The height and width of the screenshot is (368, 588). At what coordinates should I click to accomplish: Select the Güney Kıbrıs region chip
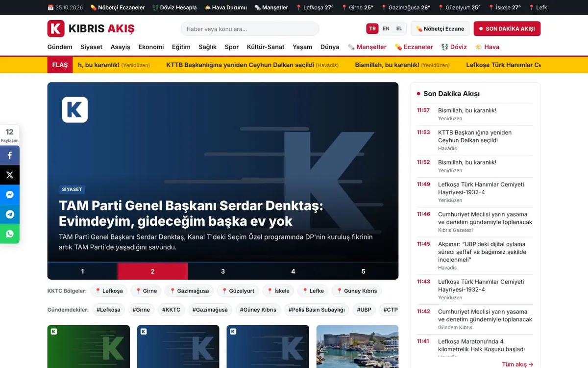357,291
